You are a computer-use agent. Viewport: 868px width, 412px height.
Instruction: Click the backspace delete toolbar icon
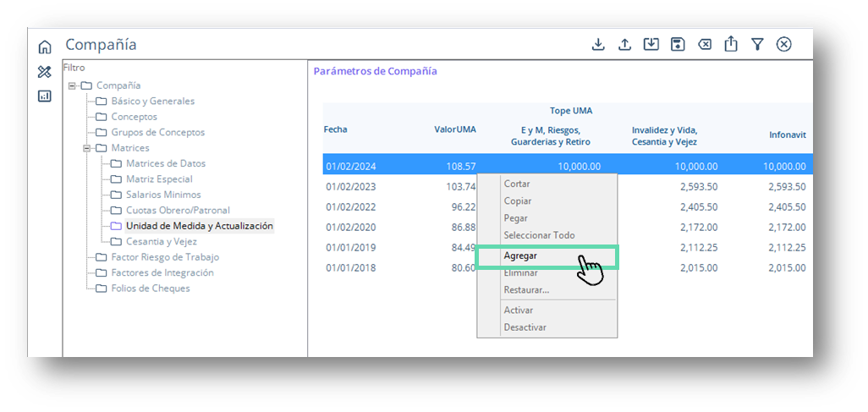(x=705, y=45)
